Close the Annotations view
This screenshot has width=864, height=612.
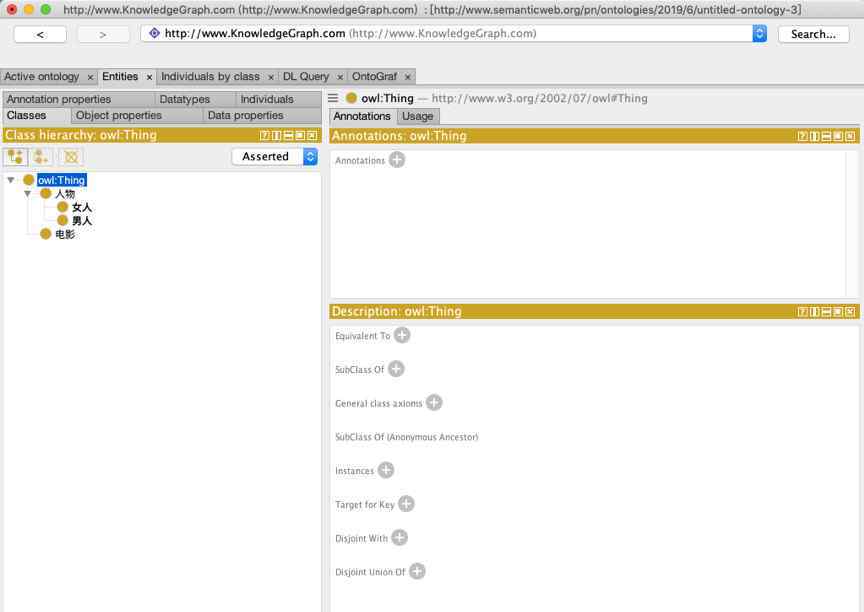click(851, 136)
